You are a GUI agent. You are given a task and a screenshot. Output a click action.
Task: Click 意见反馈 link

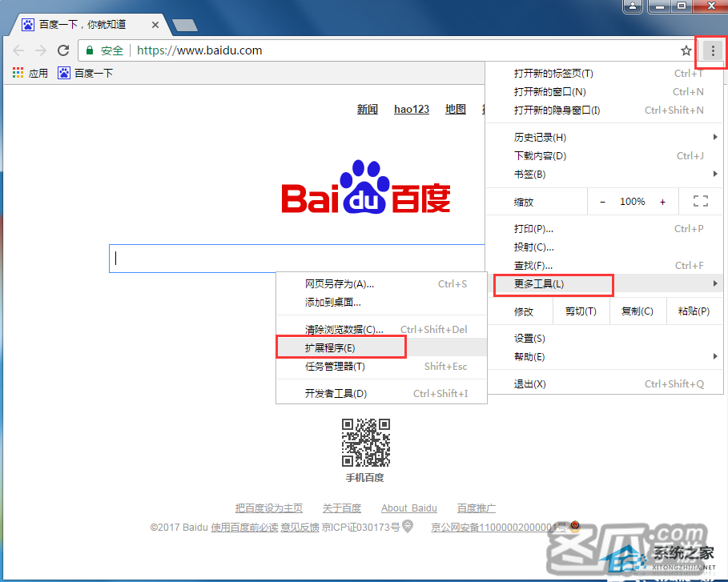[300, 528]
